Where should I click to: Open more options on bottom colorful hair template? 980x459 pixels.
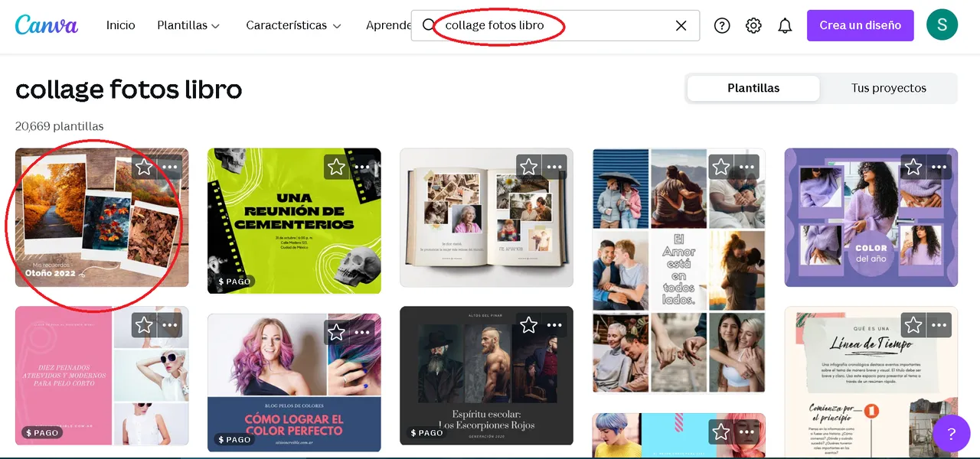coord(746,432)
